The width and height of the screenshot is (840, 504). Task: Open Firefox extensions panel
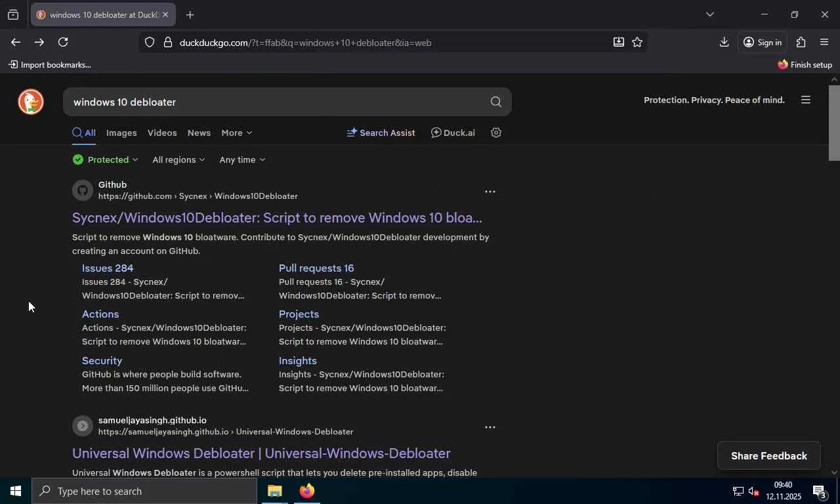[801, 42]
